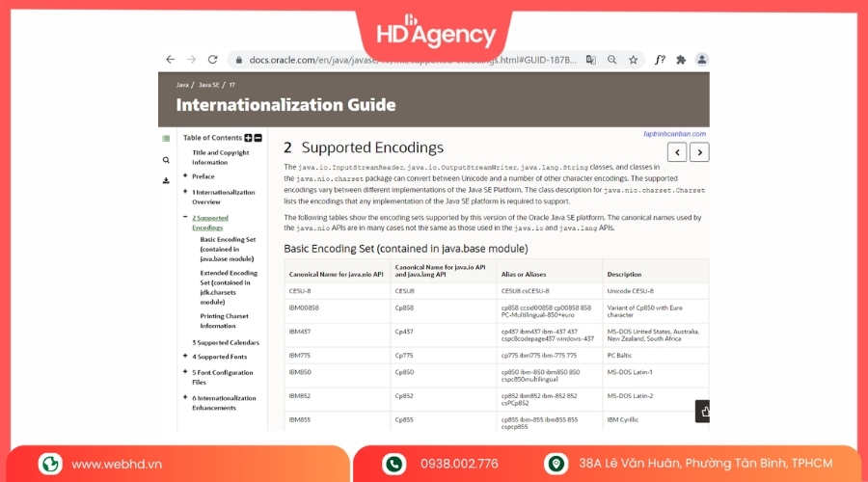
Task: Open the browser extensions puzzle icon
Action: 681,60
